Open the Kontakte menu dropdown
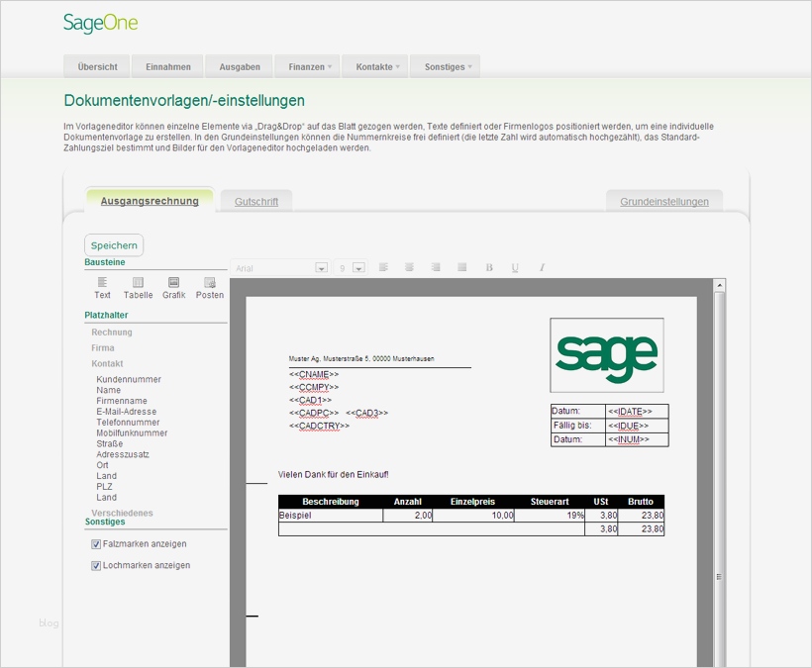This screenshot has height=668, width=812. tap(376, 66)
